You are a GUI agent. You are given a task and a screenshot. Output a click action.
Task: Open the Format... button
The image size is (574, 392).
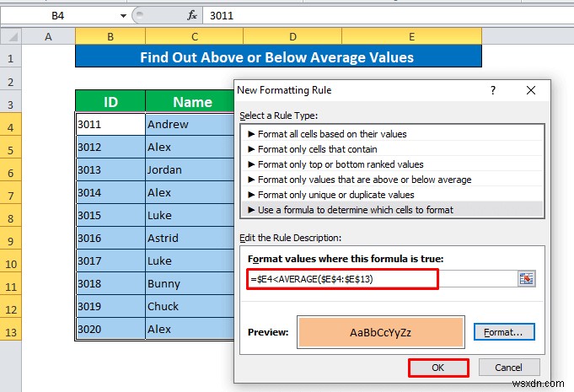pos(504,332)
